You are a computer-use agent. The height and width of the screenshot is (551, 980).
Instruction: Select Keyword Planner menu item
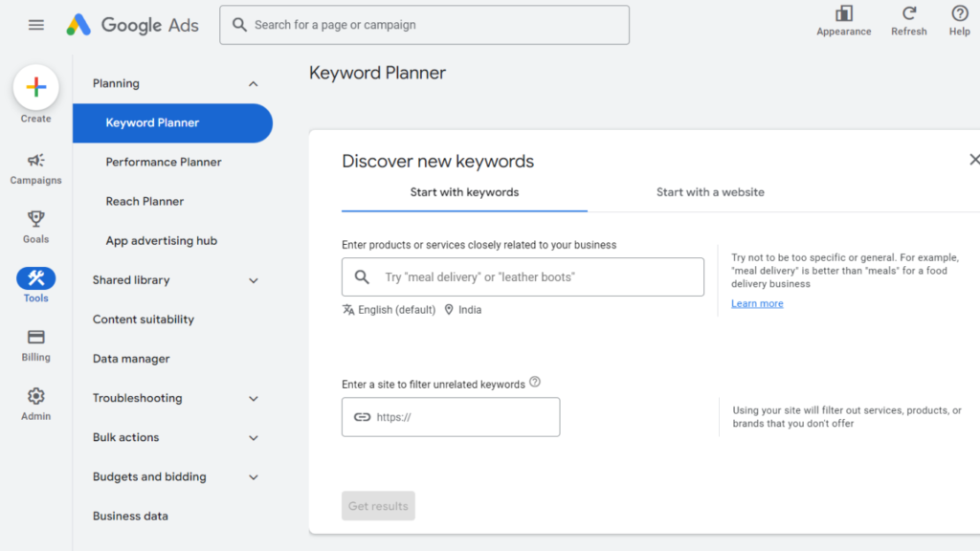point(172,123)
